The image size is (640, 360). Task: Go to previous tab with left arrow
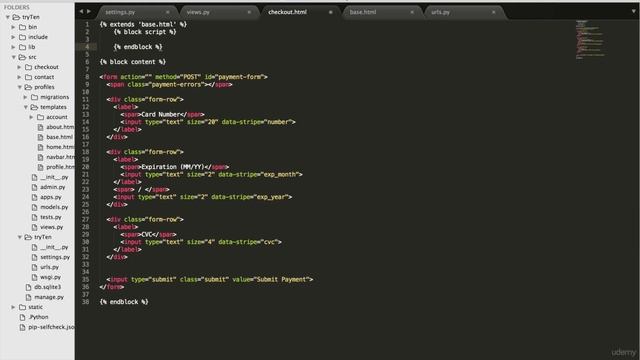click(x=81, y=11)
